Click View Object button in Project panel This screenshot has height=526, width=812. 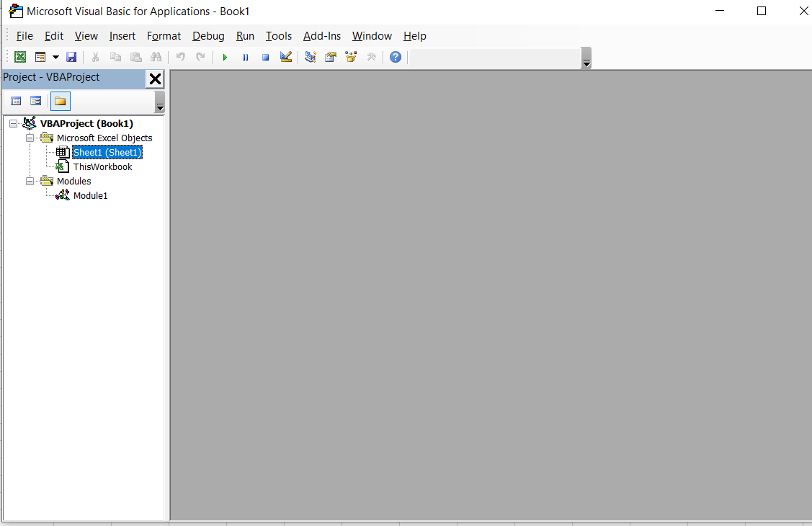click(35, 101)
